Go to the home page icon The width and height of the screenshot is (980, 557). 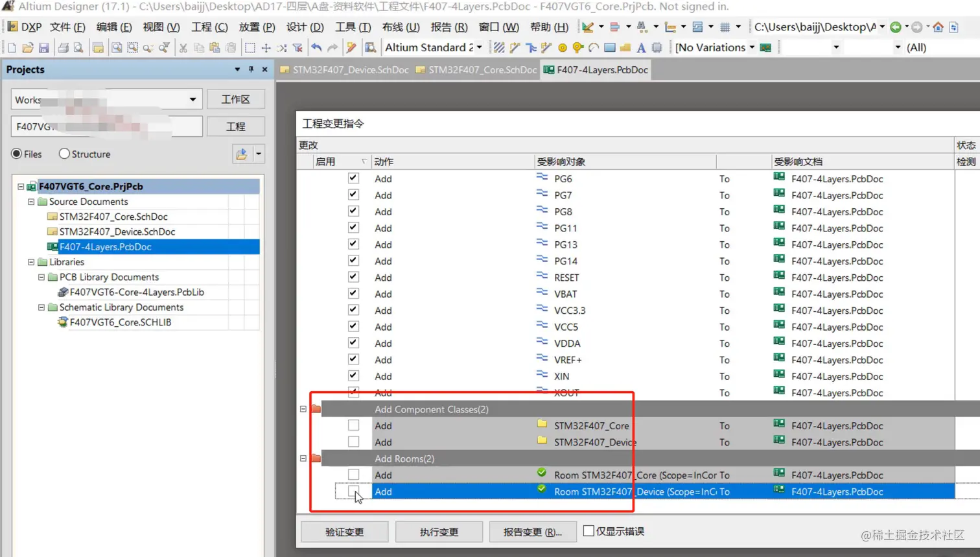click(x=938, y=27)
